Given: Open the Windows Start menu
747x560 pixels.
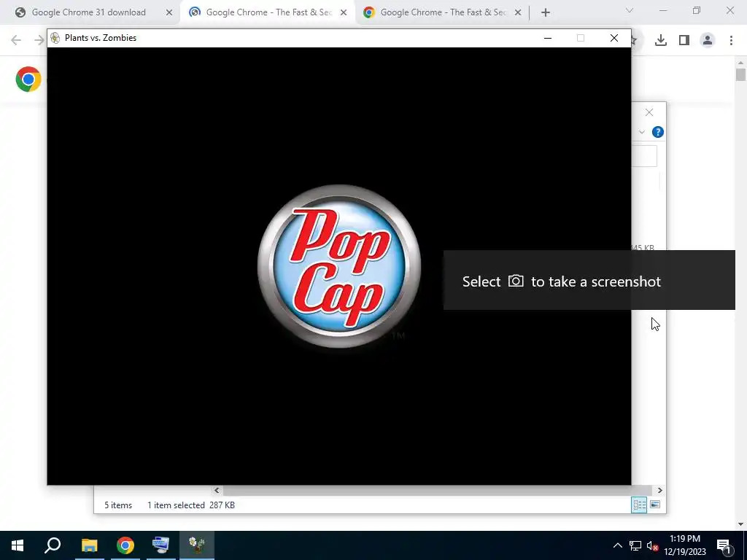Looking at the screenshot, I should coord(18,545).
